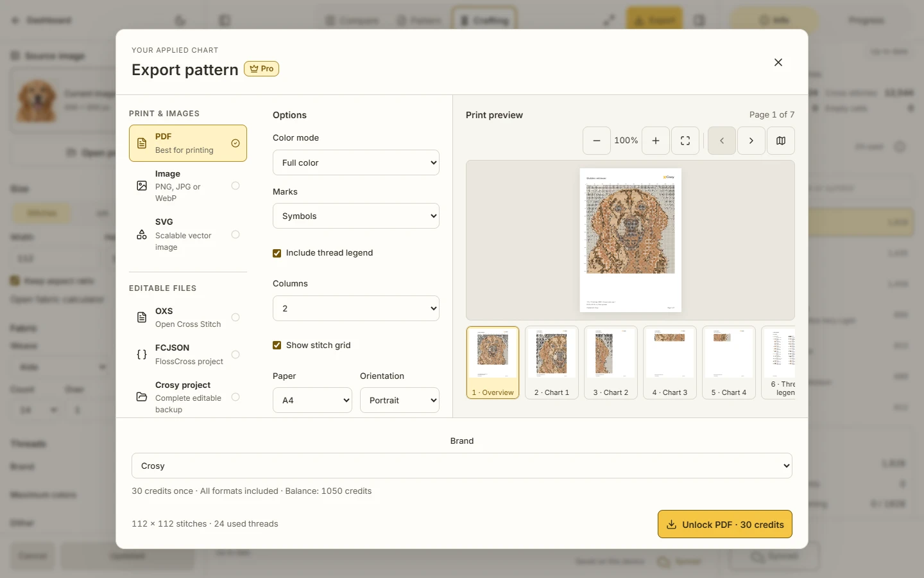Viewport: 924px width, 578px height.
Task: Go to next preview page
Action: click(x=751, y=141)
